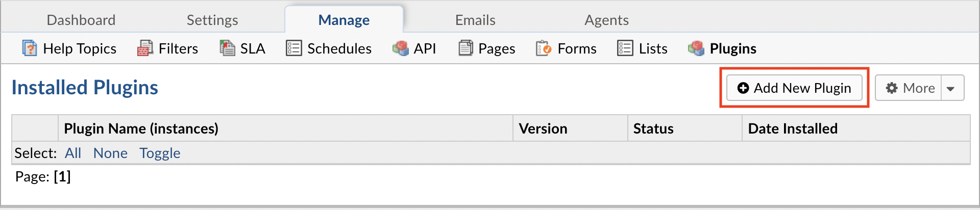Go to the Agents tab

pyautogui.click(x=606, y=20)
